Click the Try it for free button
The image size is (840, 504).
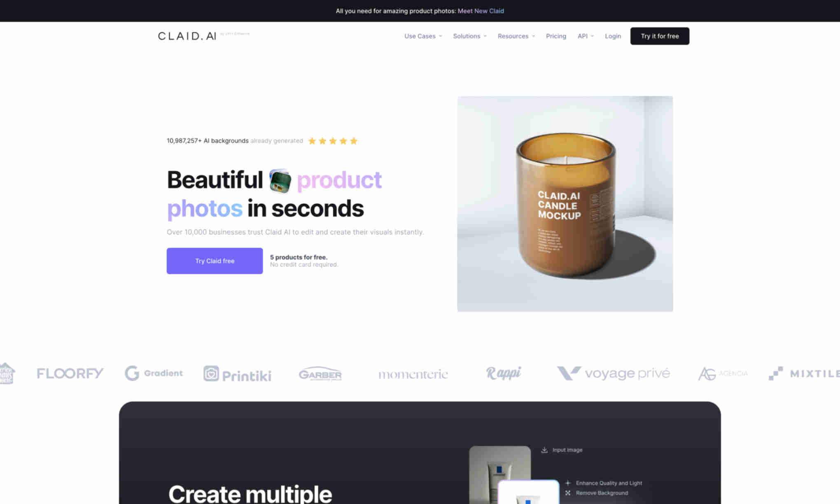click(659, 35)
